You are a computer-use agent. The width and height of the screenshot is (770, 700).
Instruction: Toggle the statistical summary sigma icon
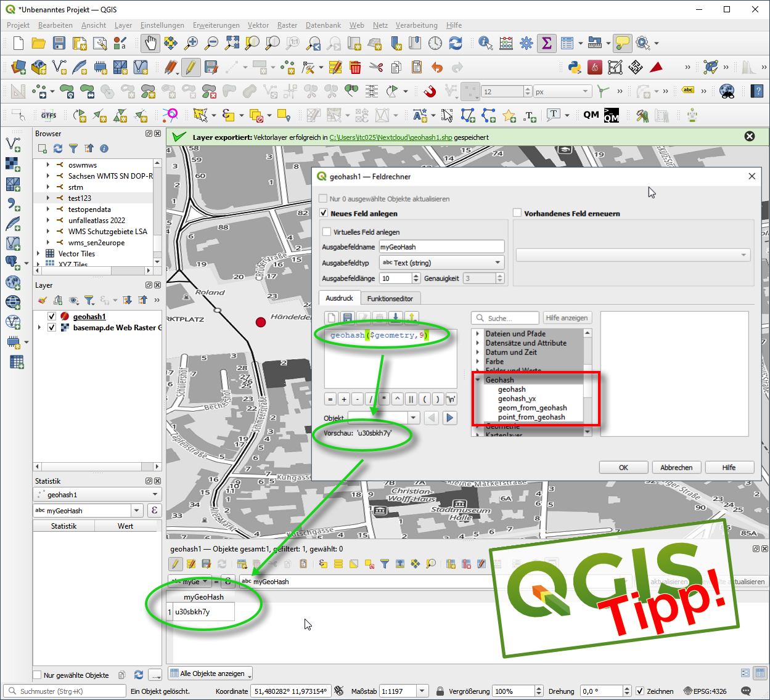pyautogui.click(x=546, y=43)
